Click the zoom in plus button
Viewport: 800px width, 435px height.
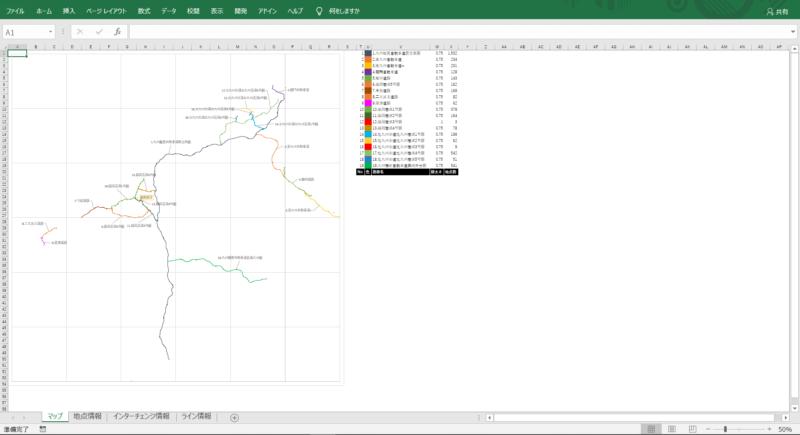tap(769, 429)
